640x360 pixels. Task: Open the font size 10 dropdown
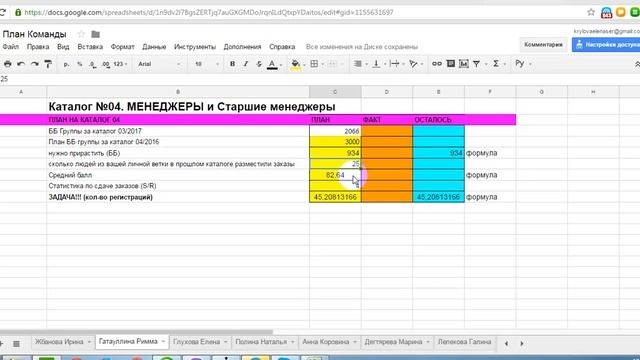click(x=207, y=64)
